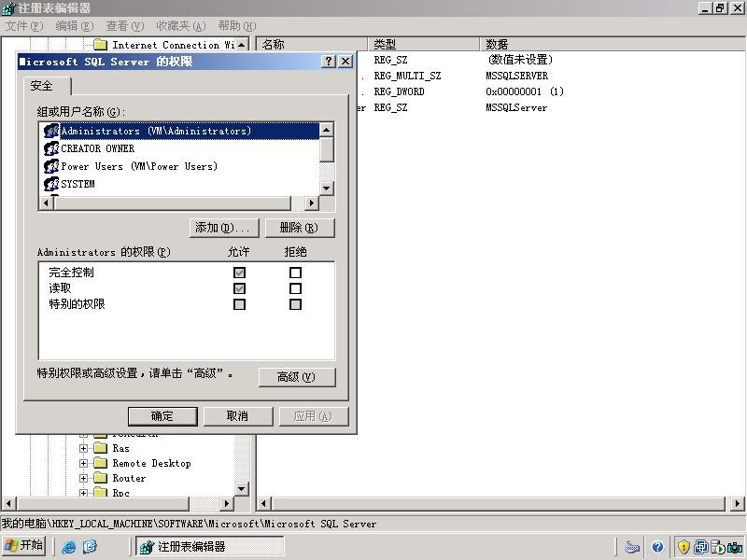Click the 应用(A) Apply button
The image size is (747, 560).
[x=314, y=416]
